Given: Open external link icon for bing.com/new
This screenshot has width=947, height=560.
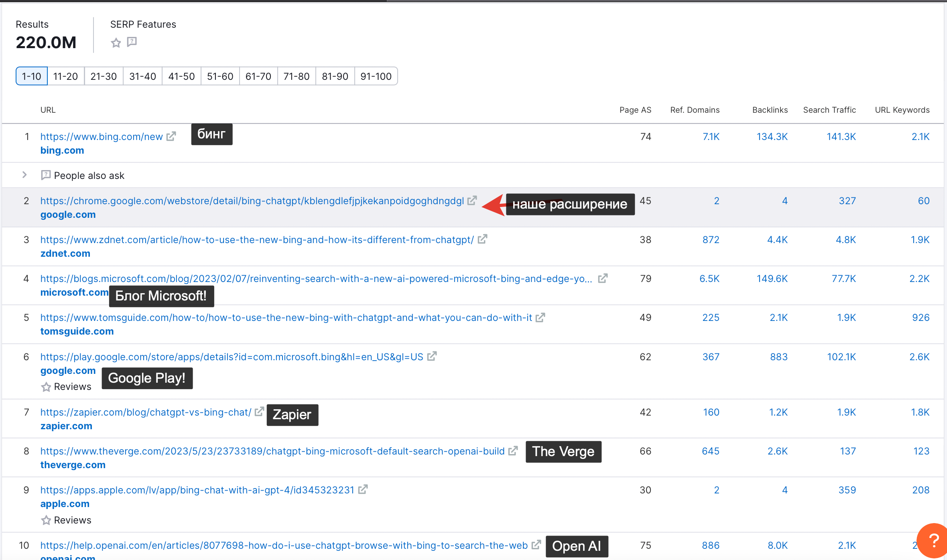Looking at the screenshot, I should tap(171, 136).
